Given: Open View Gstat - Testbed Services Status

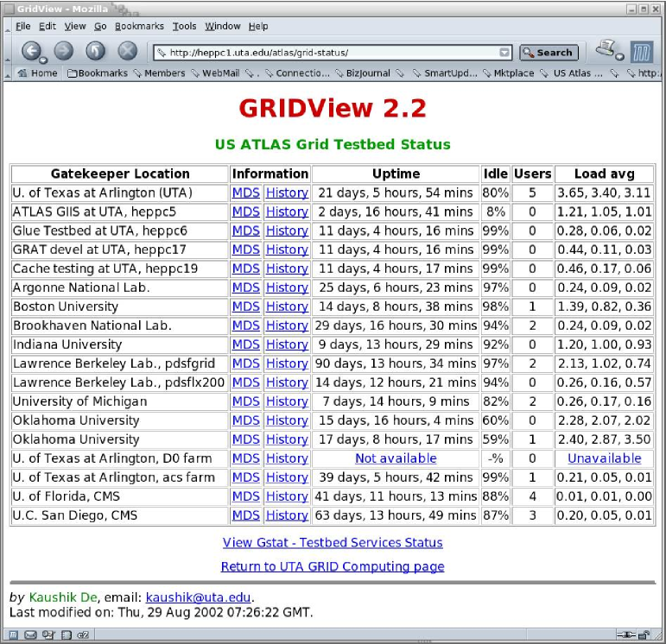Looking at the screenshot, I should (333, 543).
